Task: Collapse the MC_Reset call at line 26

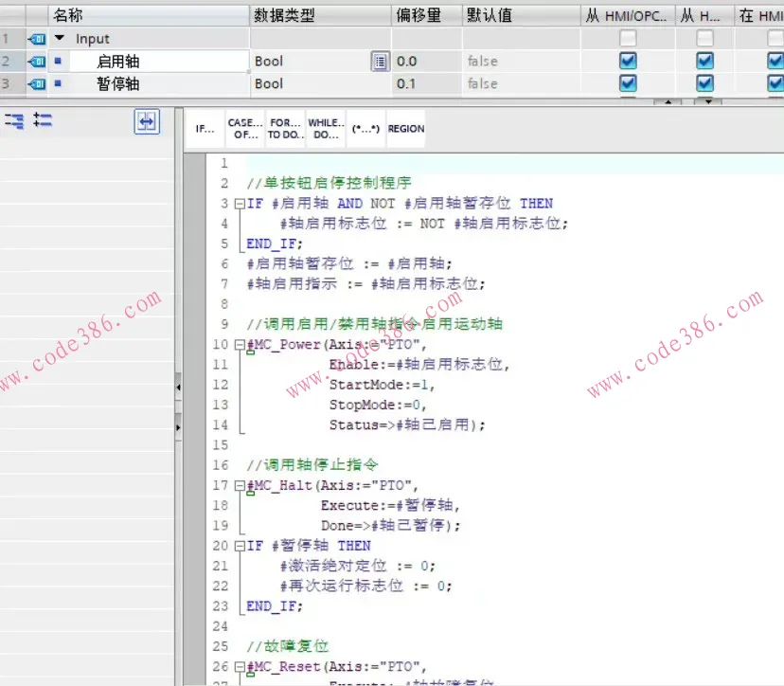Action: tap(240, 666)
